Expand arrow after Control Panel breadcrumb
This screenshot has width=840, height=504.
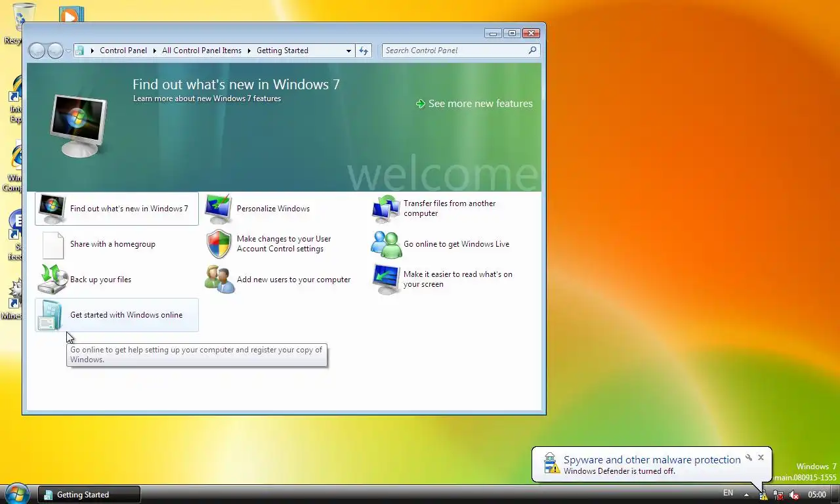pos(155,51)
